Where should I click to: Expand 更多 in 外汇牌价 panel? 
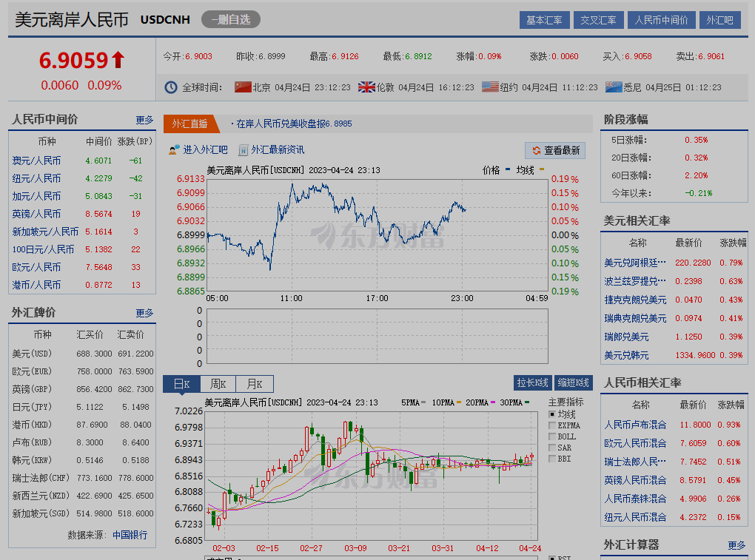(x=144, y=313)
